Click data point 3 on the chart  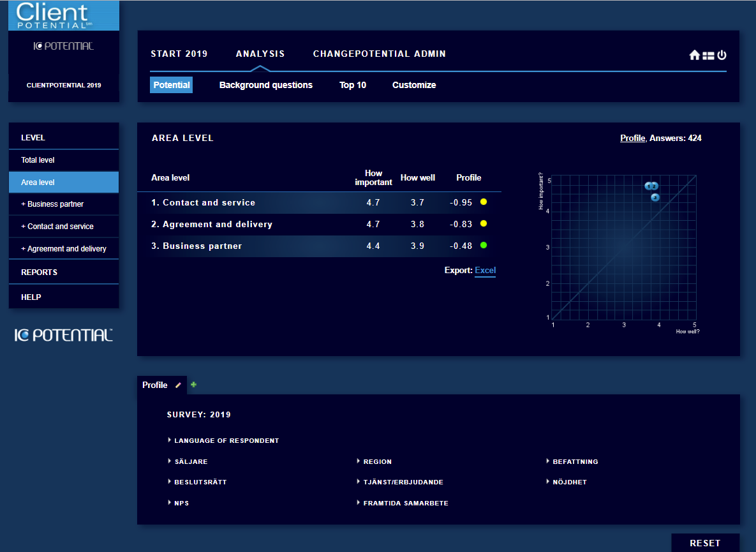coord(655,197)
